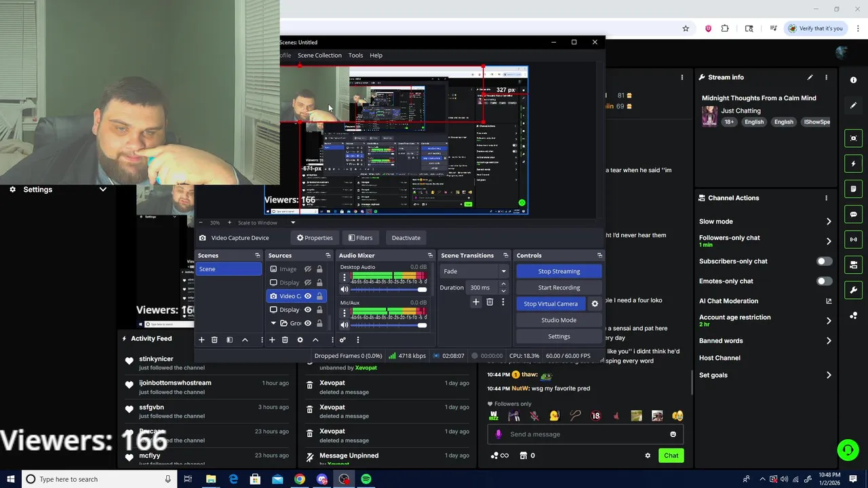Unlock the Video Capture Device source
868x488 pixels.
tap(319, 296)
